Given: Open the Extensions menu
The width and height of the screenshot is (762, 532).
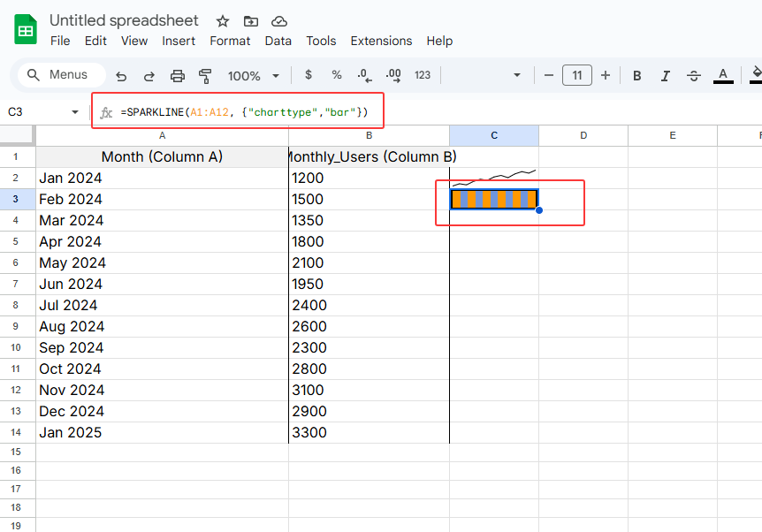Looking at the screenshot, I should click(381, 41).
